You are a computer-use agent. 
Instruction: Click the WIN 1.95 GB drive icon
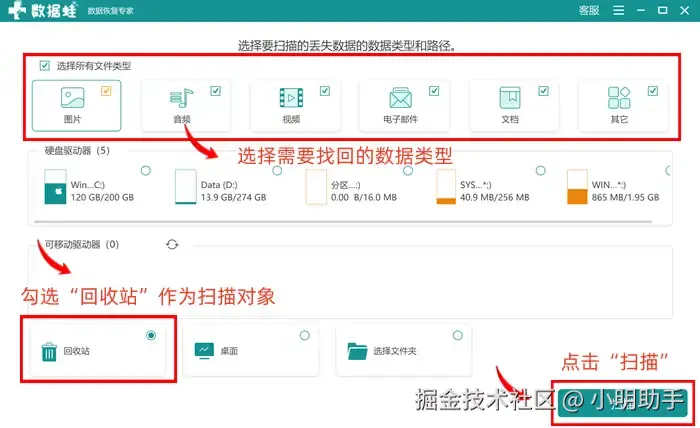click(x=577, y=187)
